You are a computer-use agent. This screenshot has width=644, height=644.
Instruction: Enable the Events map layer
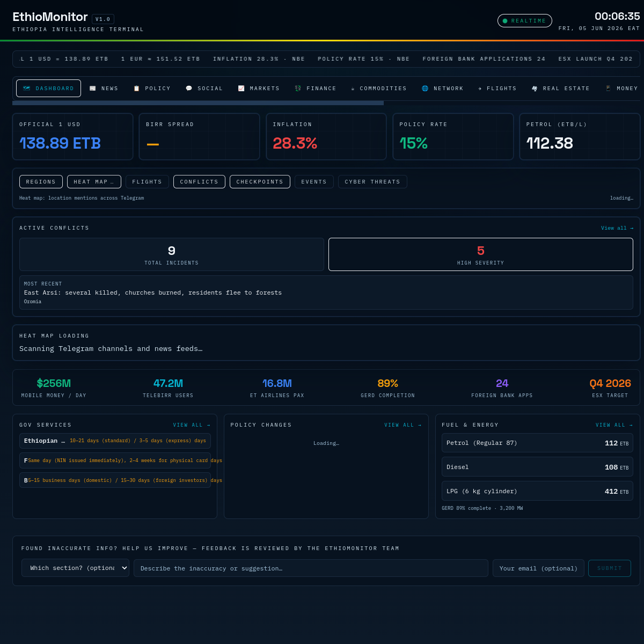[314, 182]
